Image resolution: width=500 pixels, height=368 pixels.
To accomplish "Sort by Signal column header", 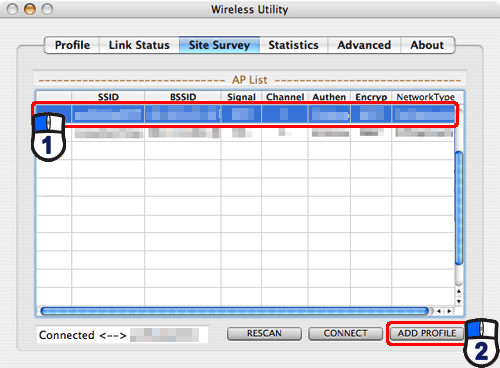I will 241,97.
